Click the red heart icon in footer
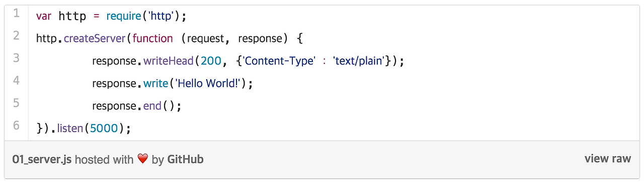The height and width of the screenshot is (183, 644). (x=143, y=159)
